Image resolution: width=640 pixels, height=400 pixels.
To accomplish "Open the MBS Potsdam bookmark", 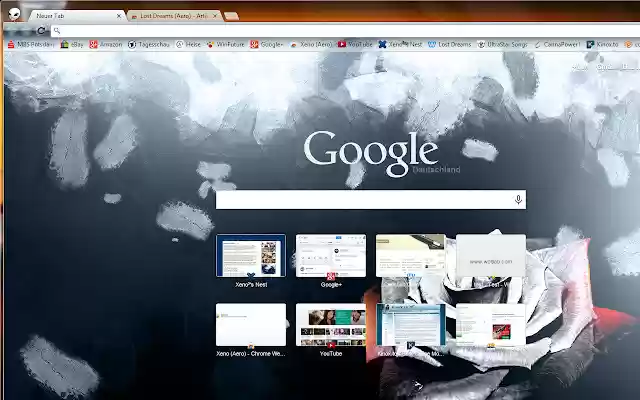I will [x=31, y=44].
